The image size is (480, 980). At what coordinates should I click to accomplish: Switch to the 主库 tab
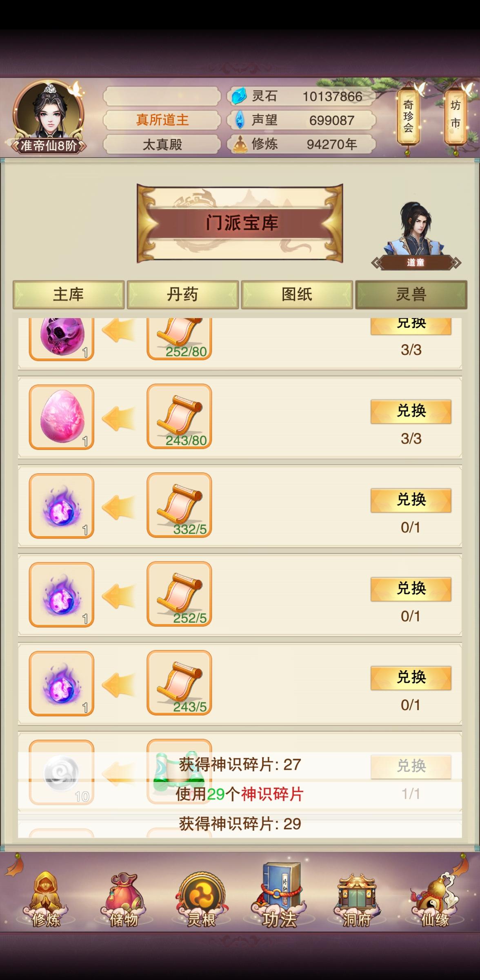click(x=69, y=294)
